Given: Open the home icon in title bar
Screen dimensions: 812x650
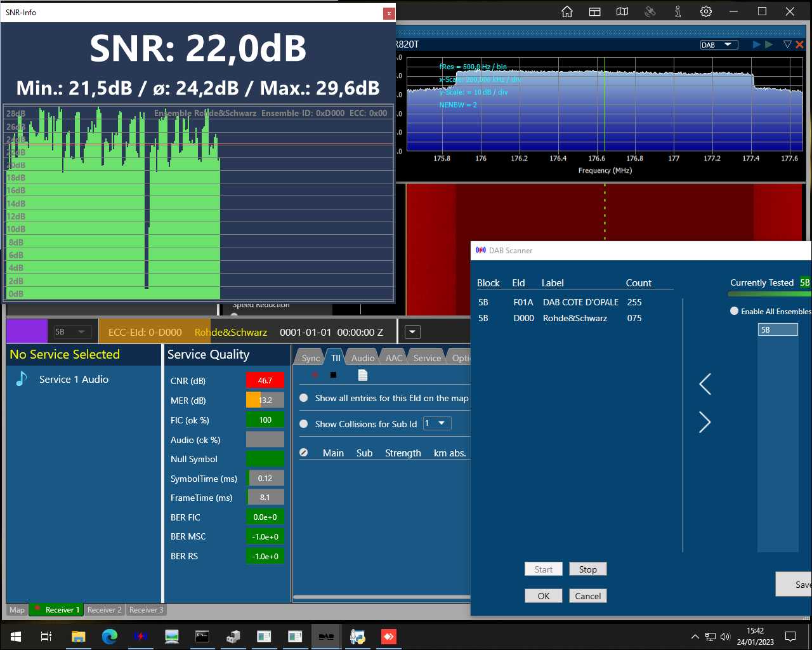Looking at the screenshot, I should [567, 11].
